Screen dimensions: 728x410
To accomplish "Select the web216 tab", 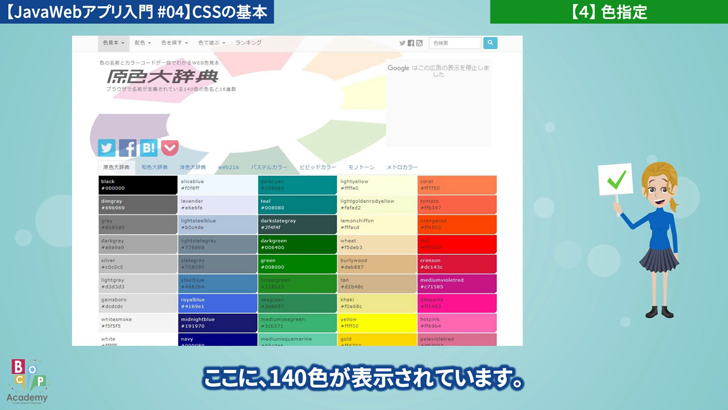I will (x=229, y=167).
